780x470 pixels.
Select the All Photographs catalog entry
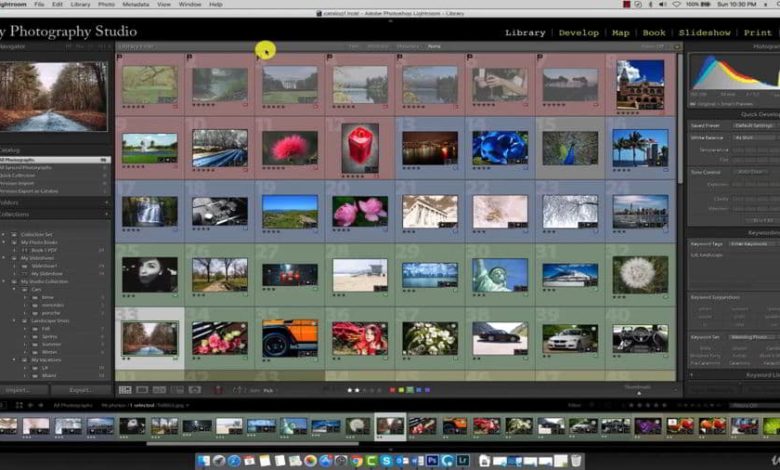pos(55,160)
